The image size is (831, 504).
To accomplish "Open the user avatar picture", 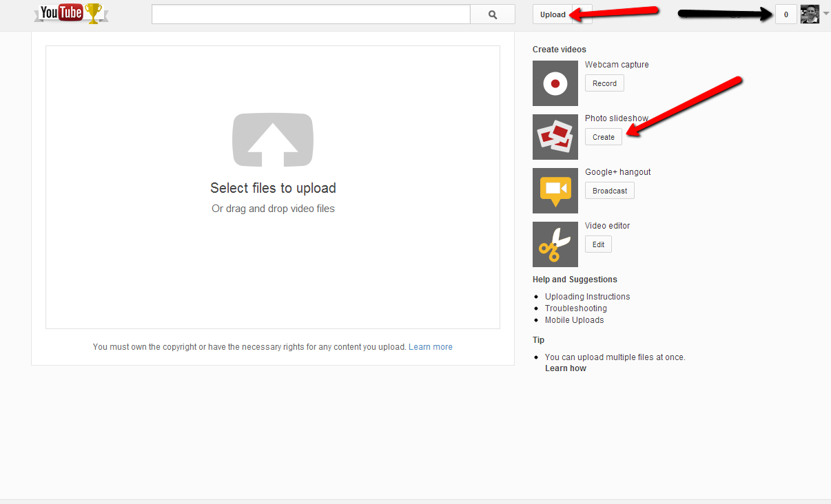I will click(810, 14).
